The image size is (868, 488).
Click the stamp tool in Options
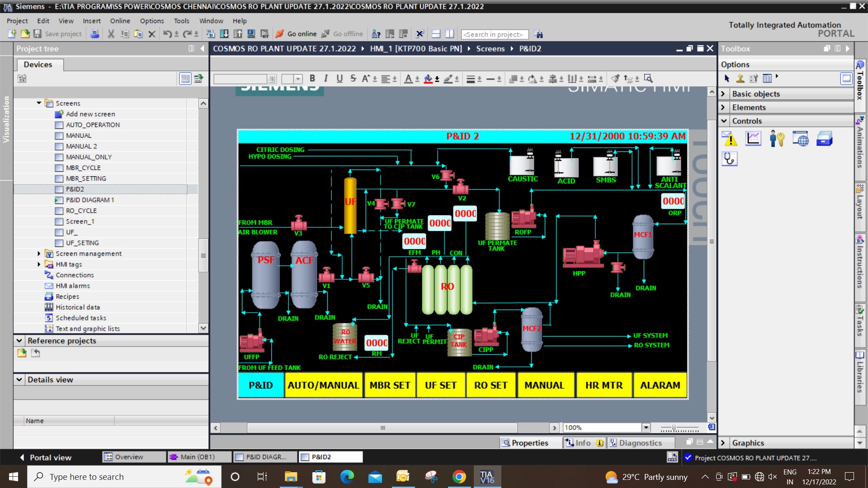pyautogui.click(x=740, y=78)
